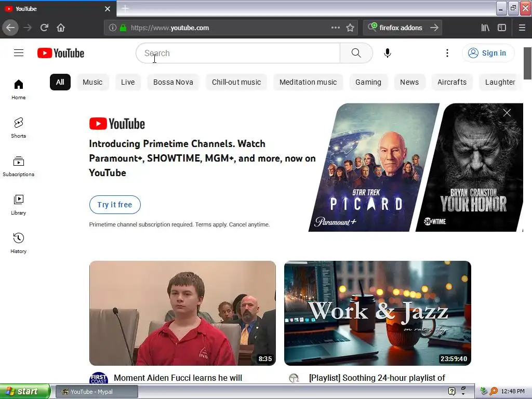Image resolution: width=532 pixels, height=399 pixels.
Task: Open the Work & Jazz video thumbnail
Action: (x=378, y=313)
